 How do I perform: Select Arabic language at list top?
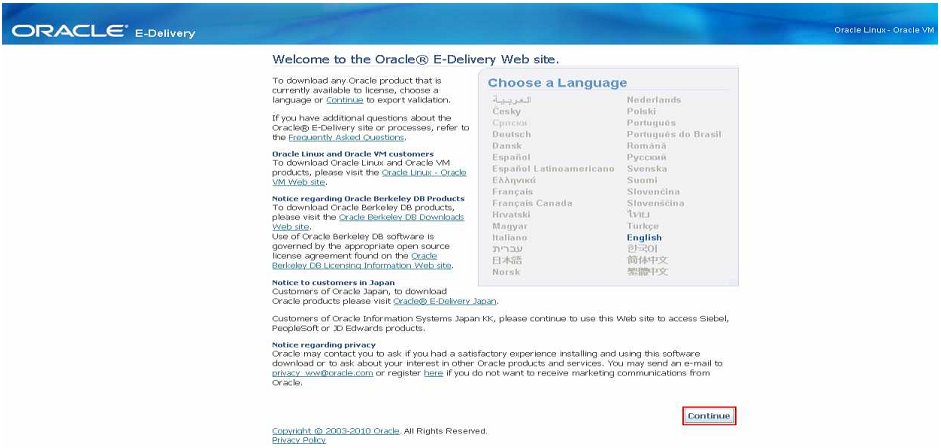click(512, 100)
